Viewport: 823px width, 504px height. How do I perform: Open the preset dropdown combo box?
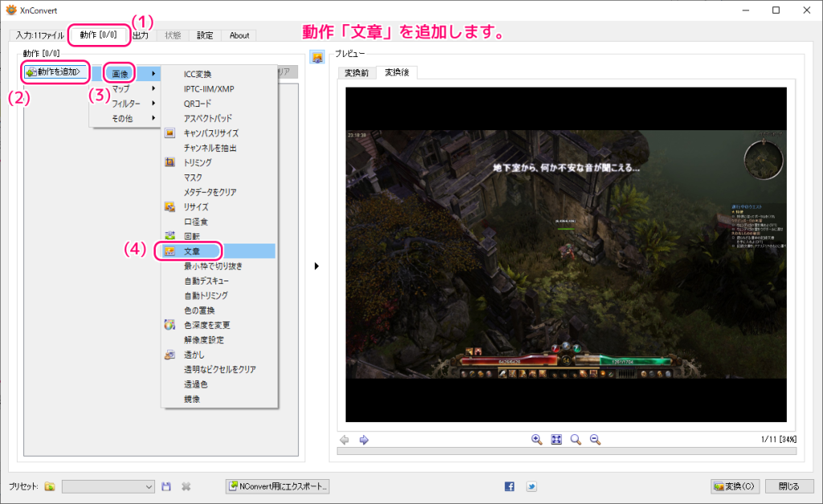pyautogui.click(x=108, y=486)
